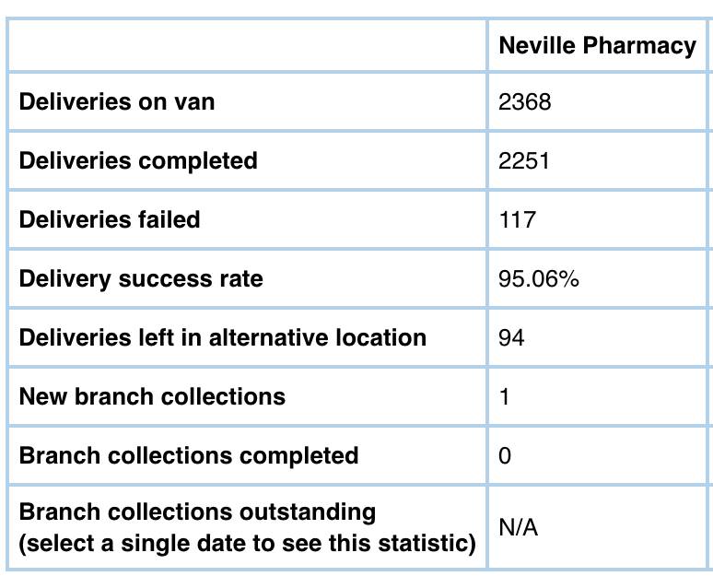Select the Deliveries on van row label
This screenshot has height=588, width=713.
117,101
